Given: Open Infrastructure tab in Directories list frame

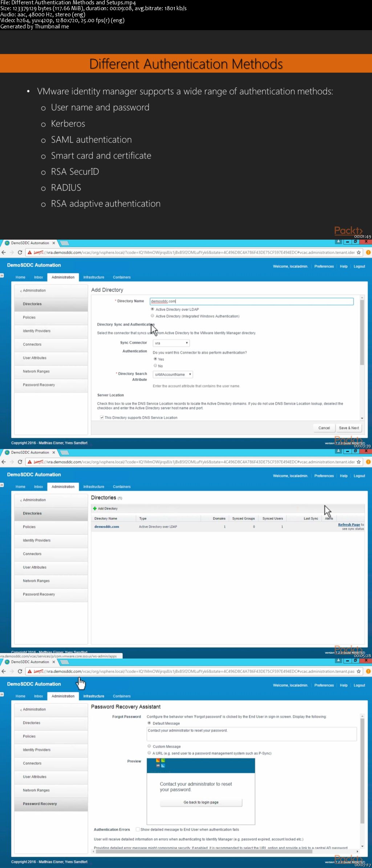Looking at the screenshot, I should [94, 487].
